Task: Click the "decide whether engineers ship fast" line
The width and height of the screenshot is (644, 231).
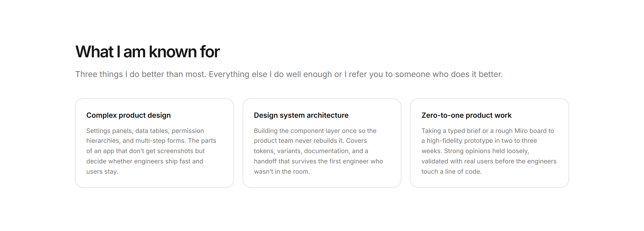Action: tap(145, 161)
